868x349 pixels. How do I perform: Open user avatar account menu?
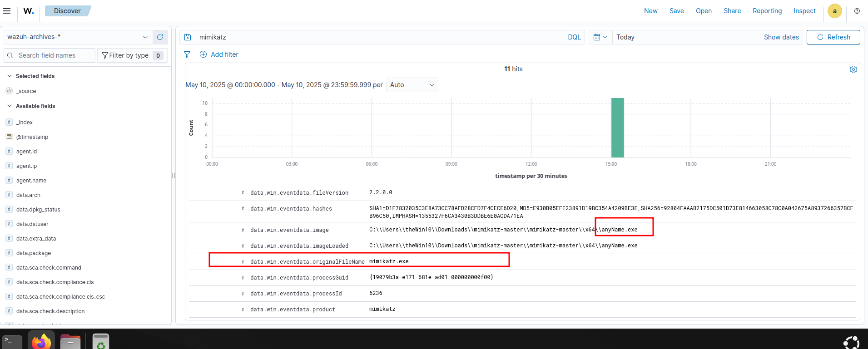pyautogui.click(x=834, y=11)
